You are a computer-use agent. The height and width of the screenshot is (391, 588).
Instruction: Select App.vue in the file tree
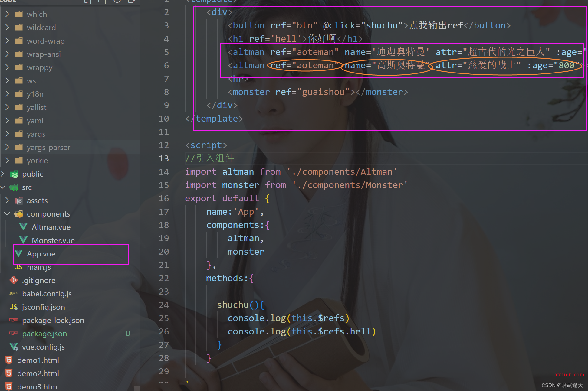coord(41,254)
